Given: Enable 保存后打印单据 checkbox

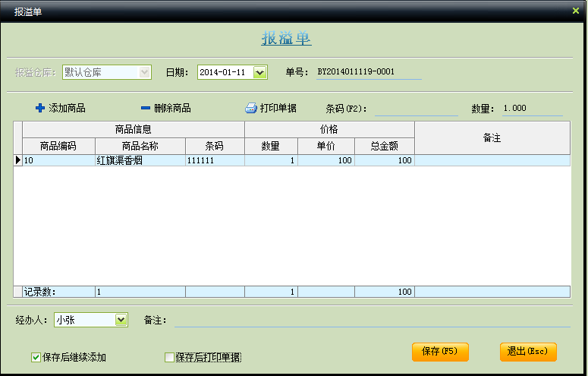Looking at the screenshot, I should [x=169, y=357].
